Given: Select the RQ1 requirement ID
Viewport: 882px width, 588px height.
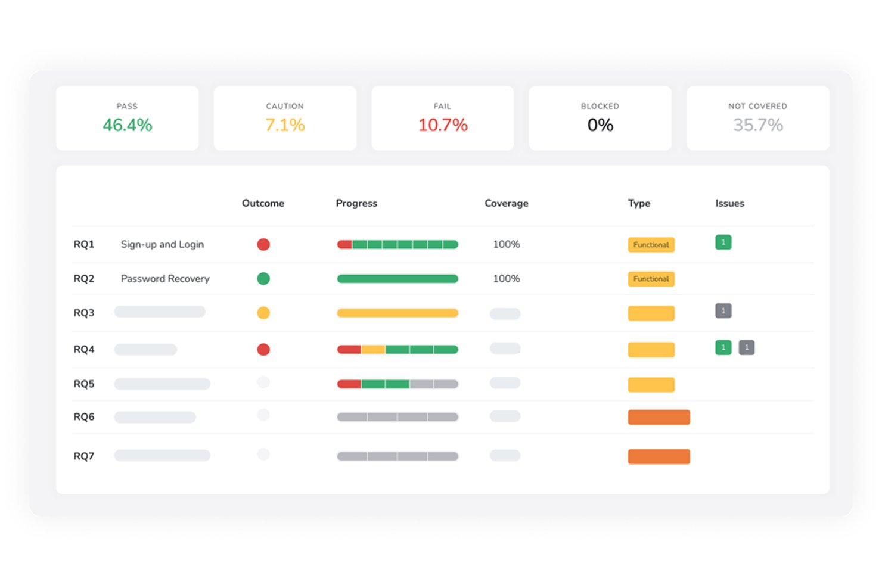Looking at the screenshot, I should [x=84, y=244].
